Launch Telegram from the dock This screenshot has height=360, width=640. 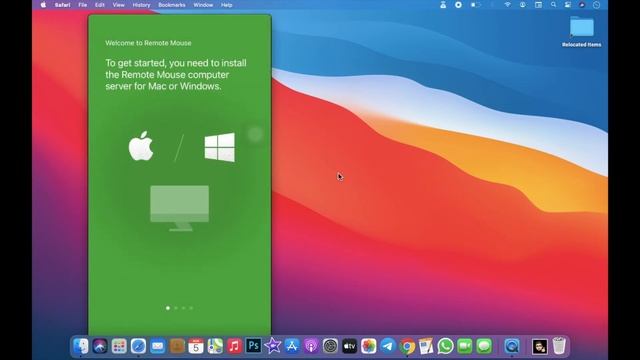coord(388,346)
